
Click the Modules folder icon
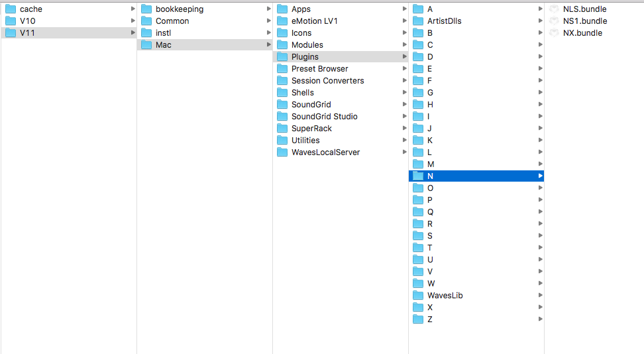tap(282, 45)
